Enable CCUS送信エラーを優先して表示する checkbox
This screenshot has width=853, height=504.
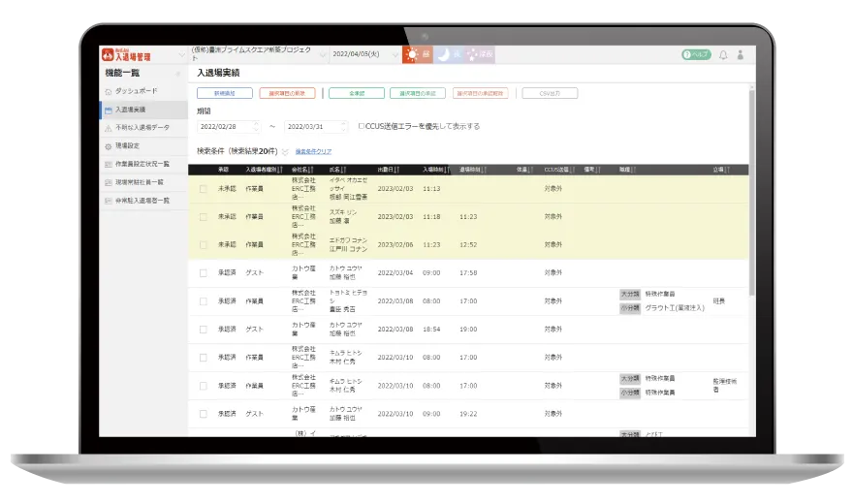[x=362, y=126]
